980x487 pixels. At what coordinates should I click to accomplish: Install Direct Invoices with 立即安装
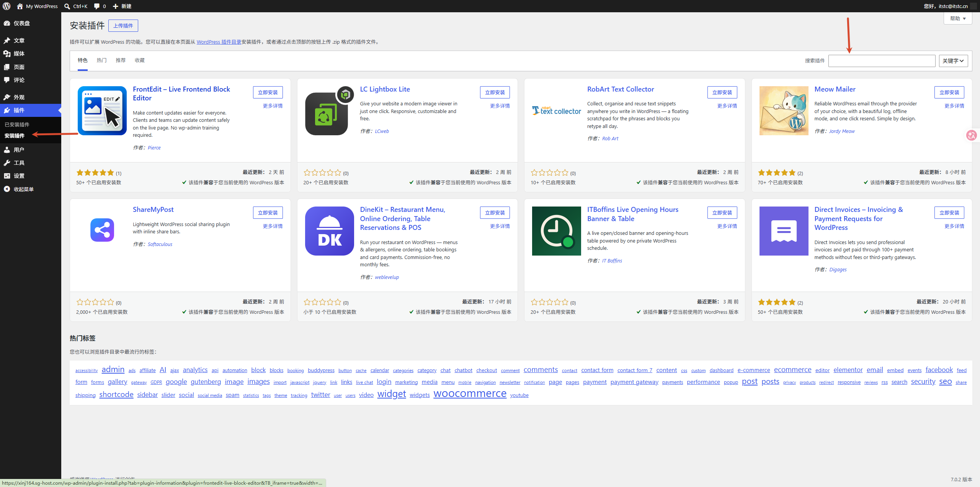pyautogui.click(x=949, y=213)
